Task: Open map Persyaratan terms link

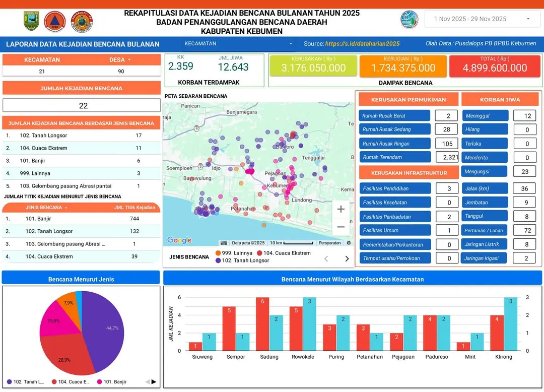Action: tap(329, 243)
